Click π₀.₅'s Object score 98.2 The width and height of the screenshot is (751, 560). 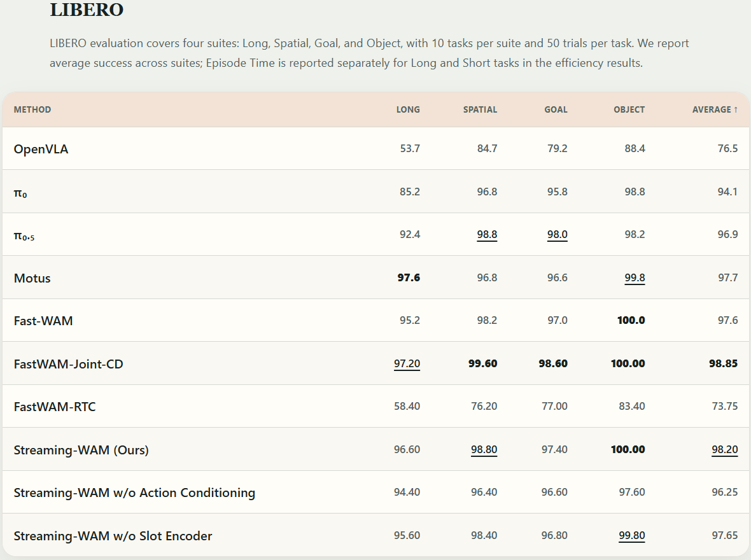pos(635,234)
